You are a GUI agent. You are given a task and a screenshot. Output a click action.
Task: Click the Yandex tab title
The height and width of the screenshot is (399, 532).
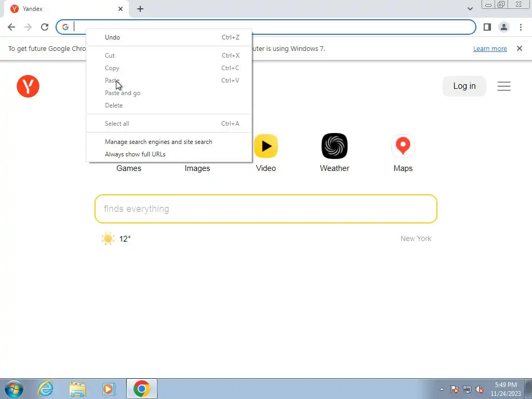pos(33,9)
